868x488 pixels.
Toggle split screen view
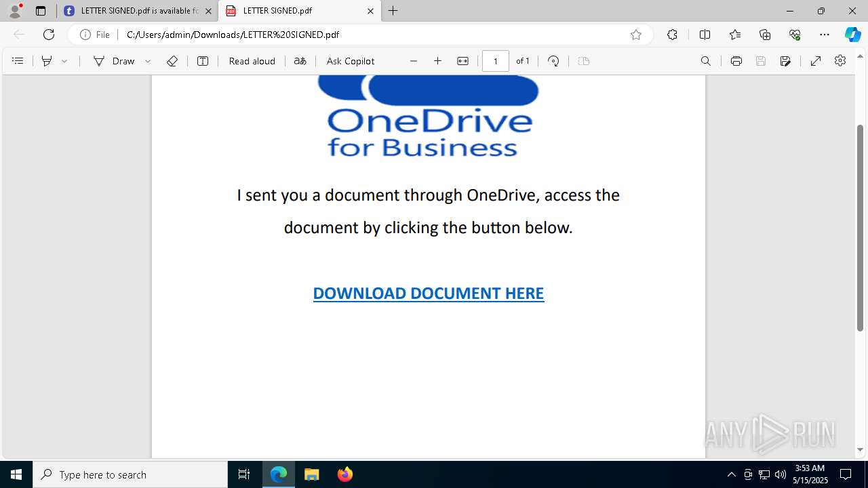click(x=705, y=35)
